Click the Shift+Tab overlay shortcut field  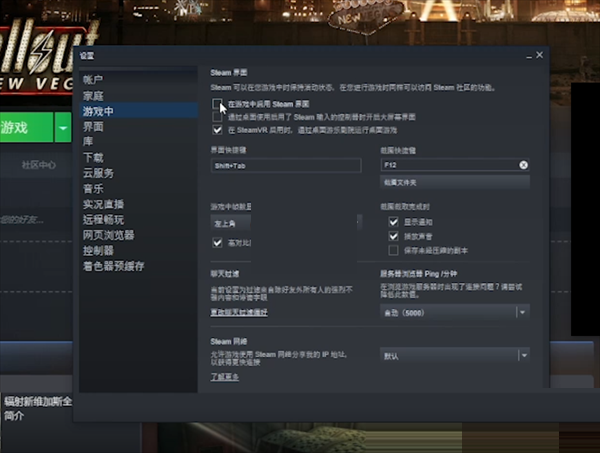282,164
